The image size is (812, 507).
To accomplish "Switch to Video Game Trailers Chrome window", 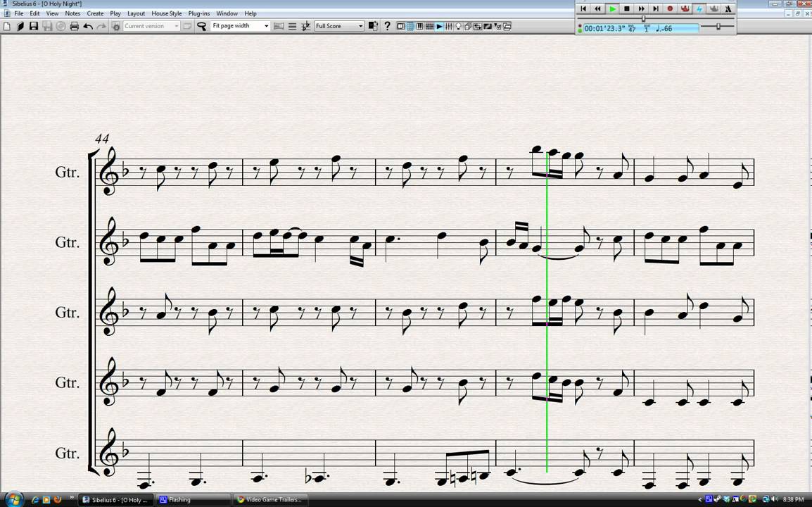I will point(270,500).
